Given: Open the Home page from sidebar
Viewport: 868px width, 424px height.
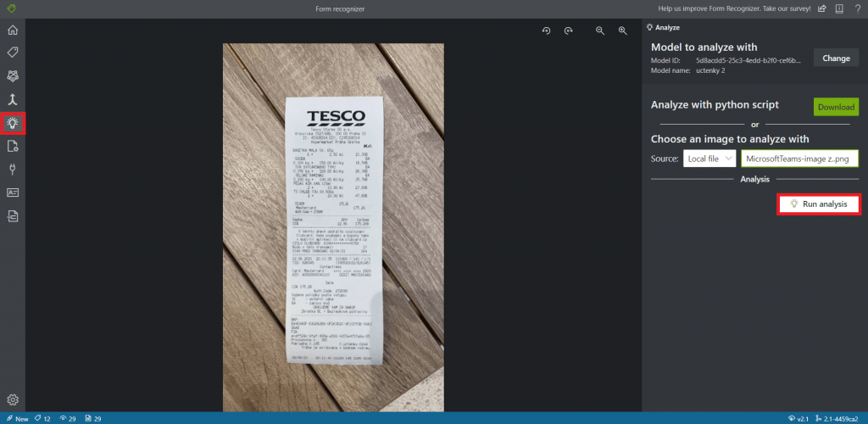Looking at the screenshot, I should click(x=13, y=31).
